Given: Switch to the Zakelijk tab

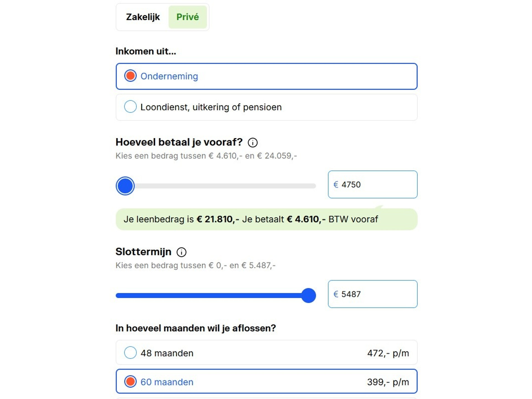Looking at the screenshot, I should click(x=143, y=17).
